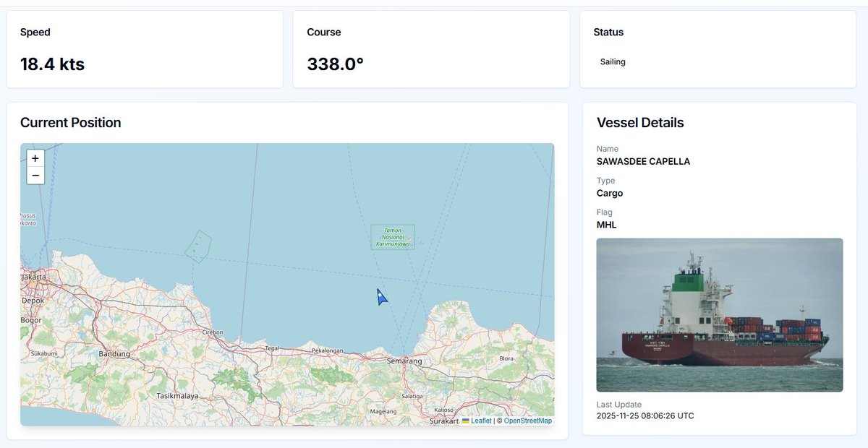Click the Sailing status value
The image size is (868, 448).
click(x=613, y=62)
